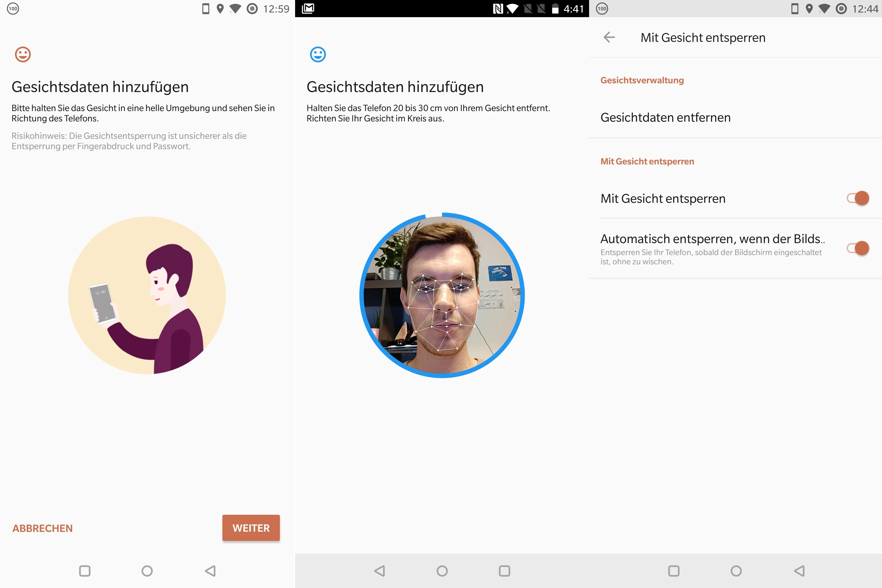Tap the 12:44 clock in status bar
The width and height of the screenshot is (882, 588).
click(x=865, y=9)
